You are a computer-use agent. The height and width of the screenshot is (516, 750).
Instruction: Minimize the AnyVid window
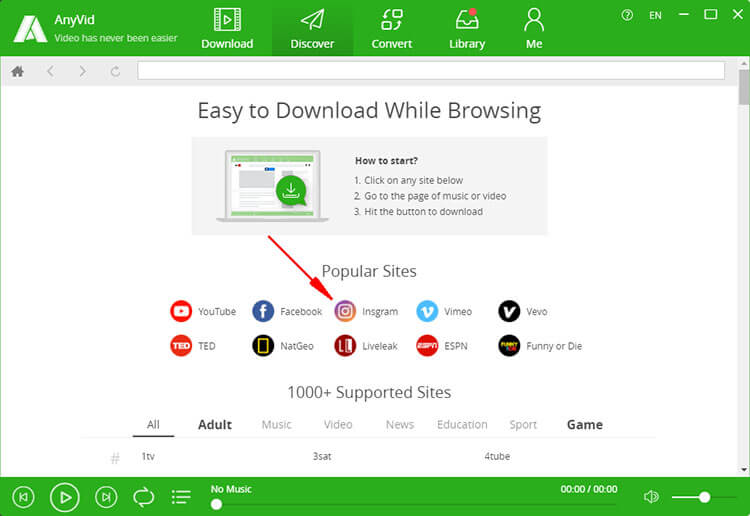pos(684,15)
